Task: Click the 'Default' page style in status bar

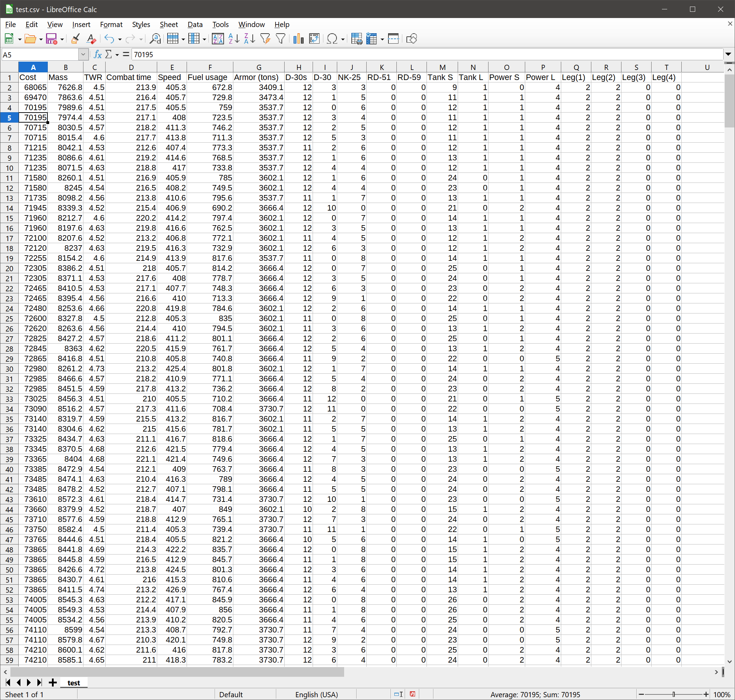Action: 231,694
